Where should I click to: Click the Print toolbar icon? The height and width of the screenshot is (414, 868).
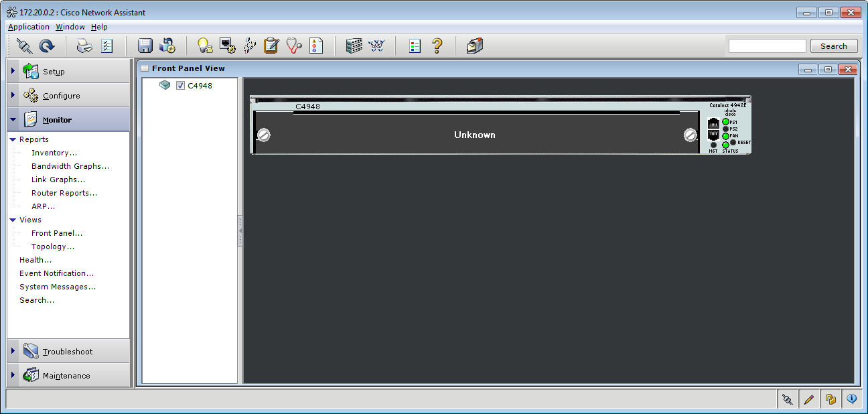pyautogui.click(x=84, y=46)
